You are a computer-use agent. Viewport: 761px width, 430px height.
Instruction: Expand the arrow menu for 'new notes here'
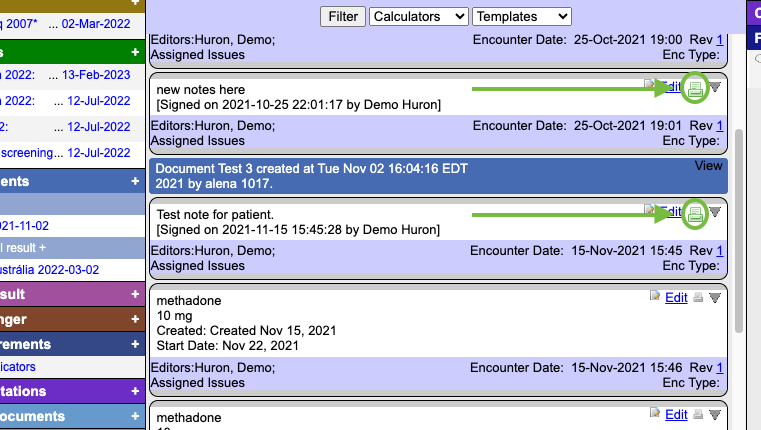(715, 88)
